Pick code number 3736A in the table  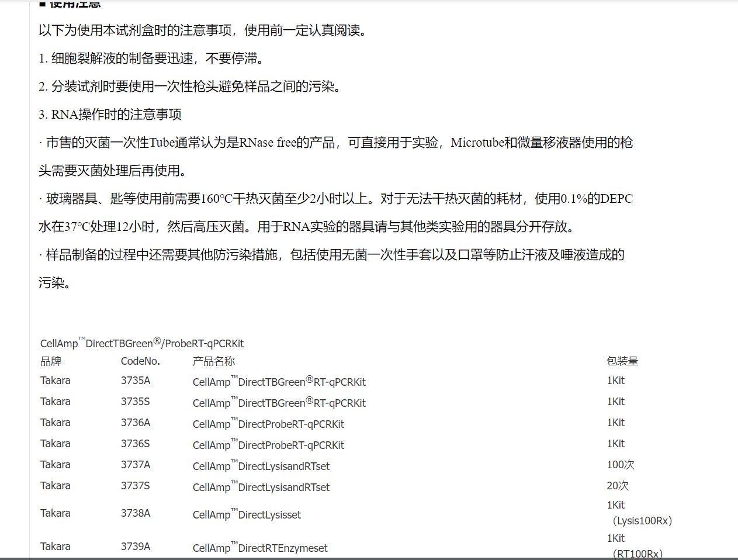coord(136,423)
